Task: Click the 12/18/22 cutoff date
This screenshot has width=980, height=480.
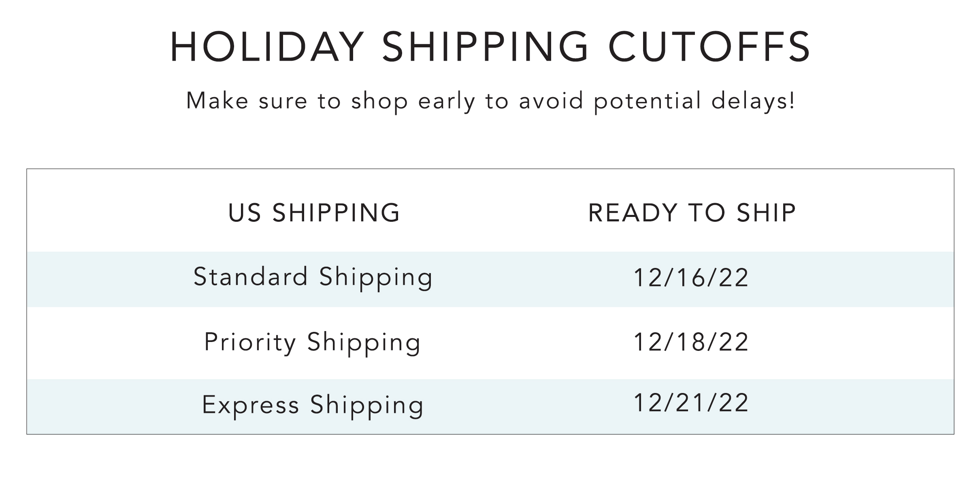Action: (x=691, y=342)
